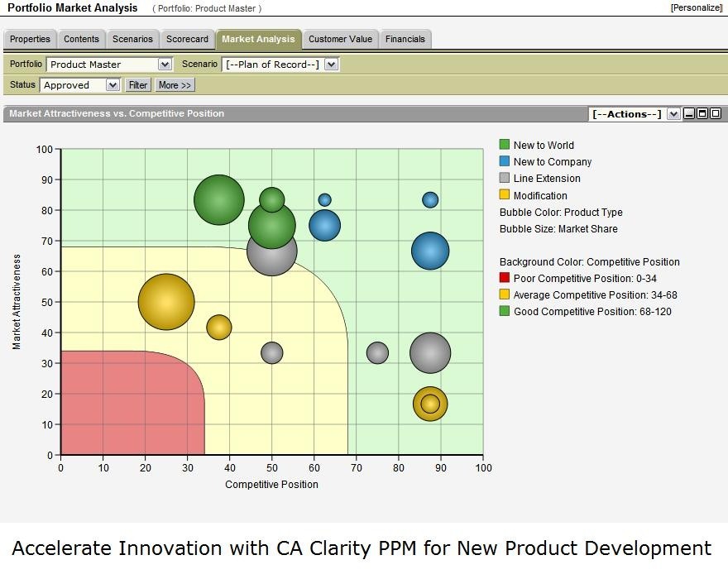The width and height of the screenshot is (728, 579).
Task: Click the rightmost portlet window icon
Action: (x=716, y=114)
